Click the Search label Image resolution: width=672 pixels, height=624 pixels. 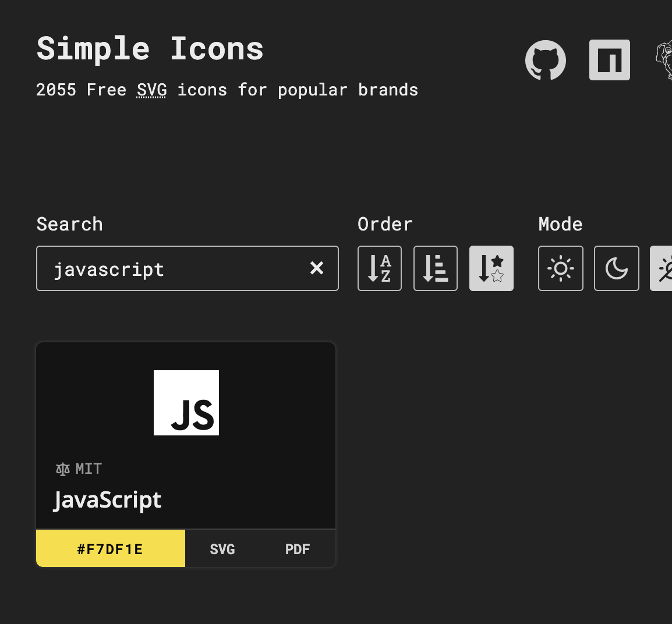click(70, 224)
